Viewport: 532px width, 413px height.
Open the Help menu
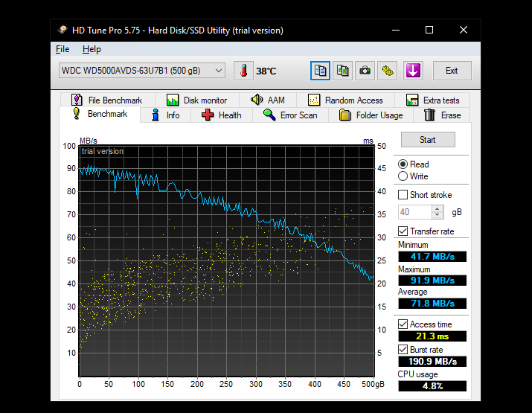pos(92,49)
